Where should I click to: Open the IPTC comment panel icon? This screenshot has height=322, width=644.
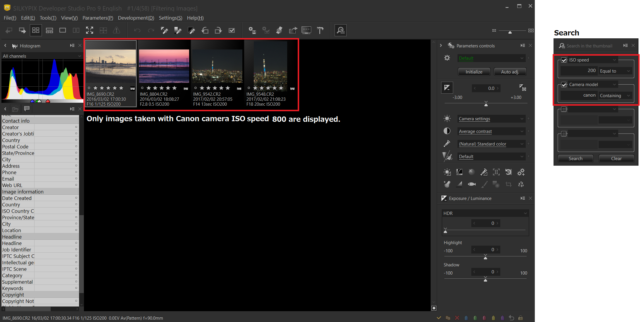pos(27,109)
